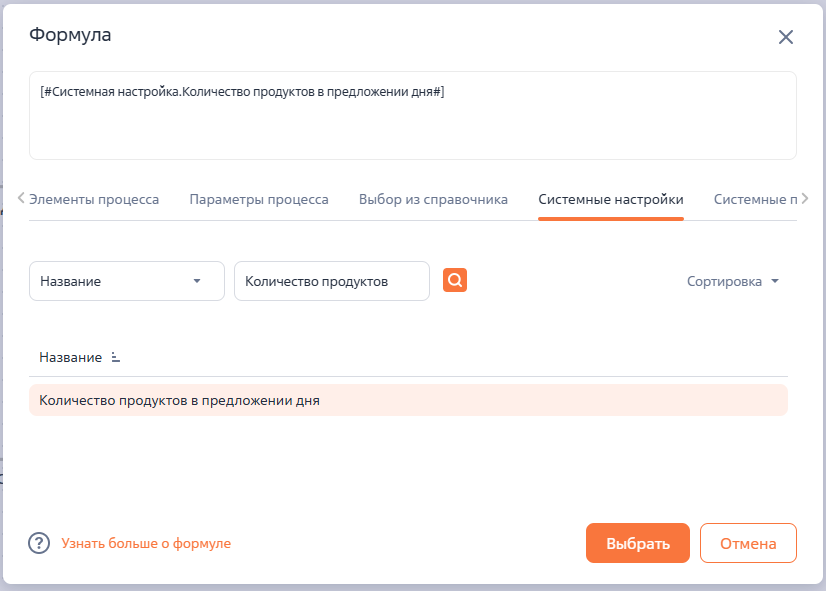
Task: Click the Название column header
Action: (71, 356)
